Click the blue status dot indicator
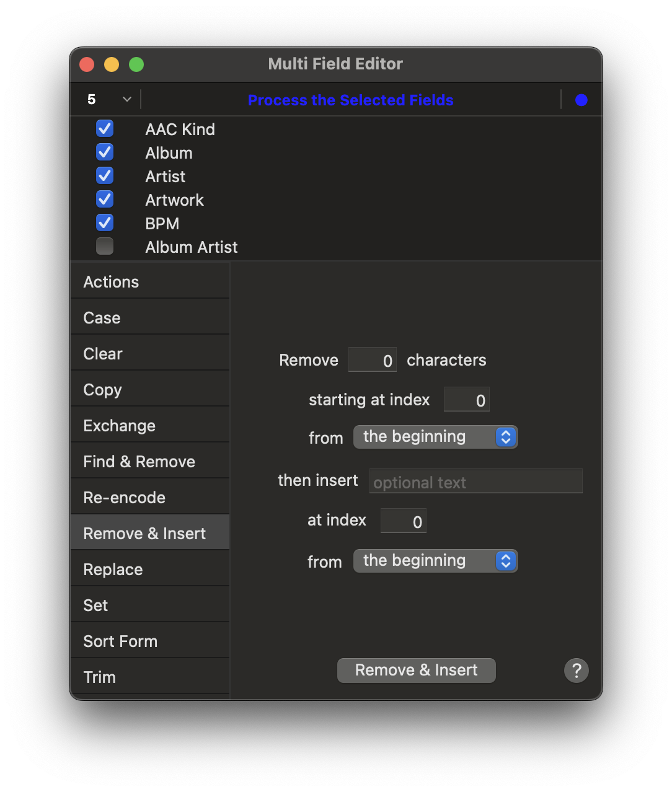The image size is (672, 792). pyautogui.click(x=581, y=100)
